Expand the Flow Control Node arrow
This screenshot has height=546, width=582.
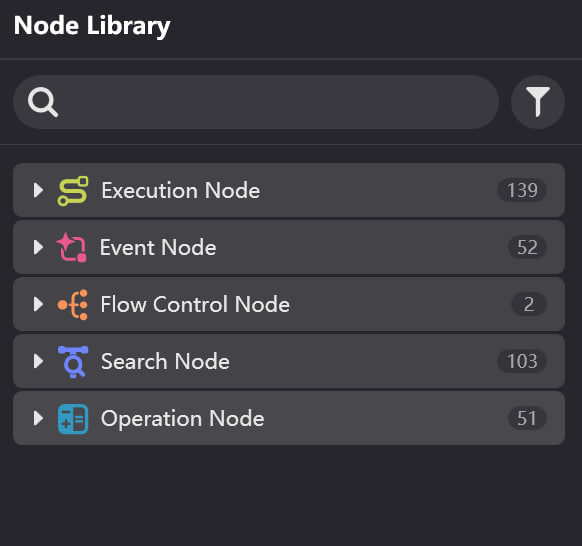pos(38,304)
